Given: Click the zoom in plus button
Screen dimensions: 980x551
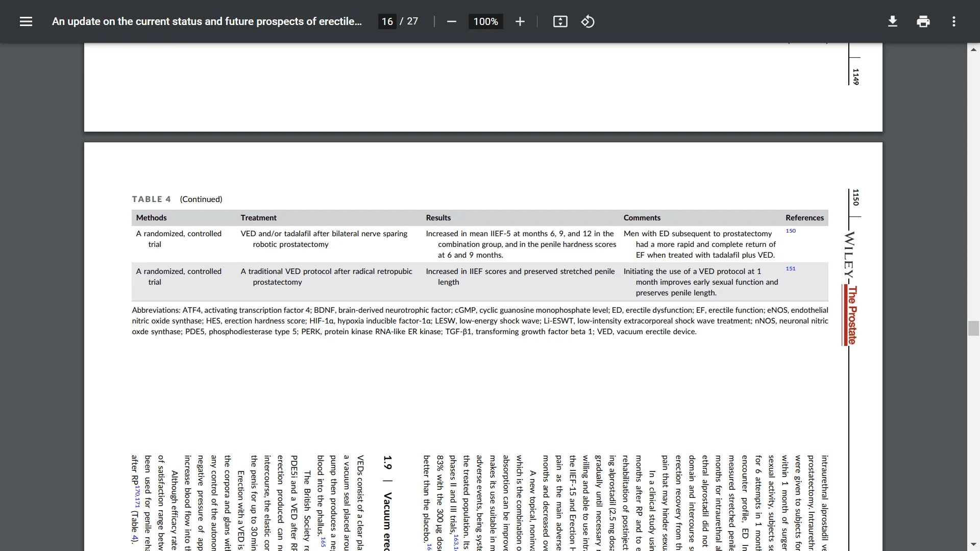Looking at the screenshot, I should point(520,21).
